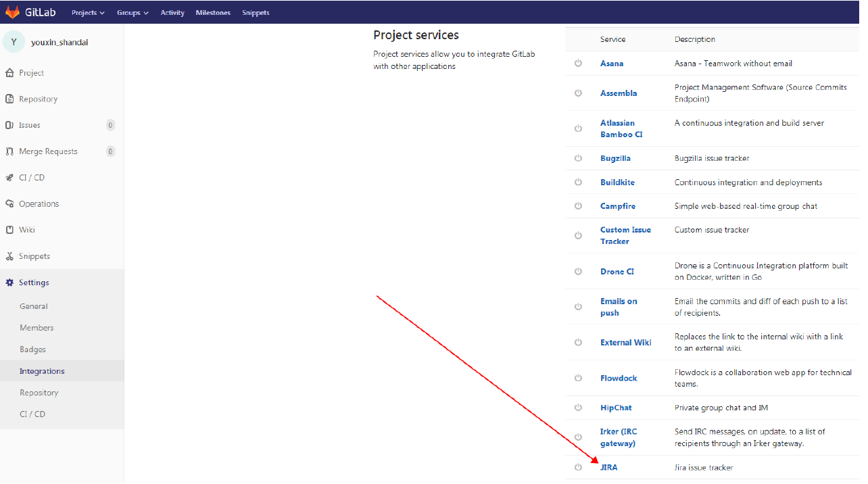Open CI / CD from the sidebar icon
Screen dimensions: 868x484
[9, 177]
